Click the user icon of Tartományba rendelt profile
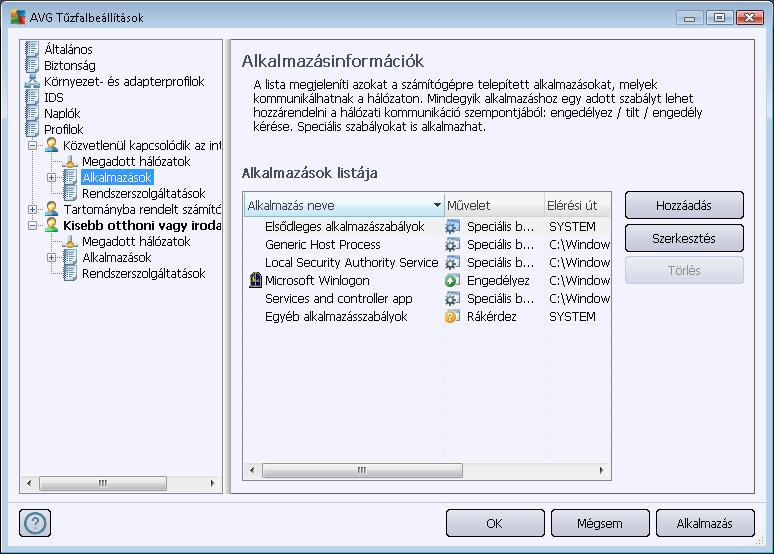 [x=51, y=209]
